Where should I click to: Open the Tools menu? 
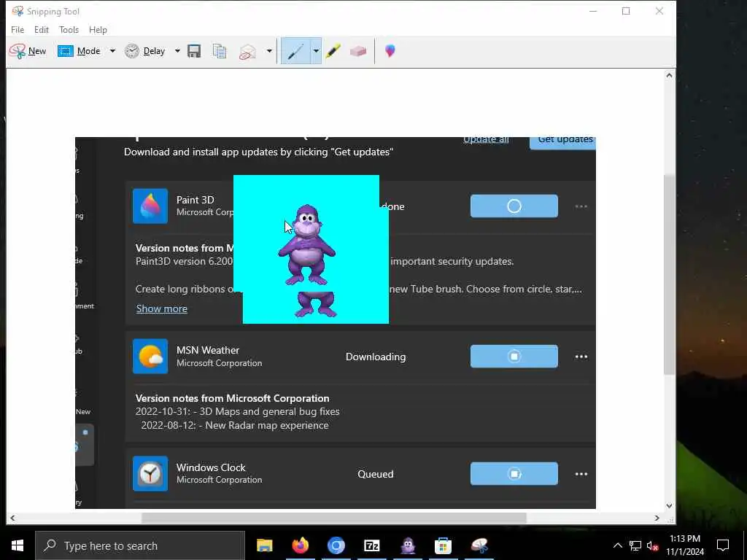click(69, 29)
